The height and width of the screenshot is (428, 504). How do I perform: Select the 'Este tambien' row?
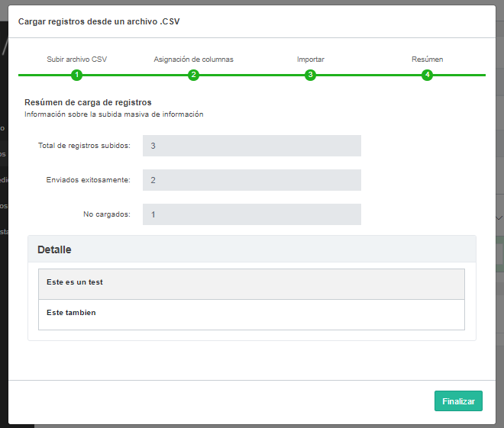[x=251, y=314]
